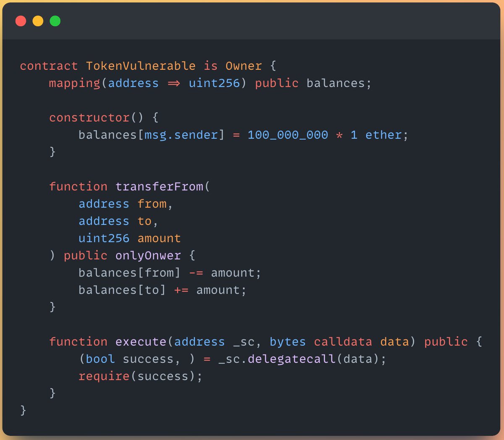Click the "constructor" keyword

tap(89, 118)
